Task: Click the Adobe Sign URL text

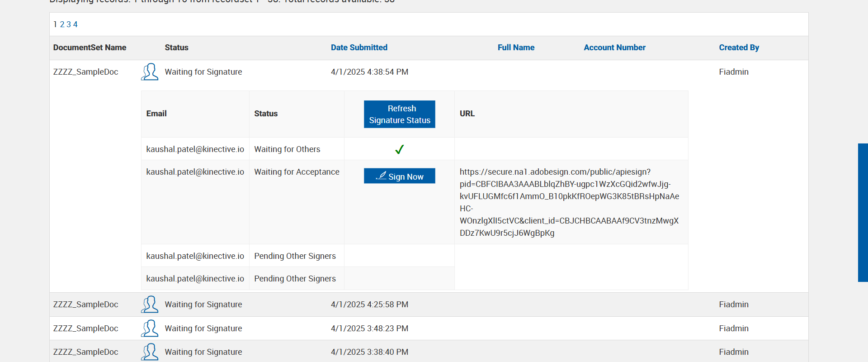Action: point(569,202)
